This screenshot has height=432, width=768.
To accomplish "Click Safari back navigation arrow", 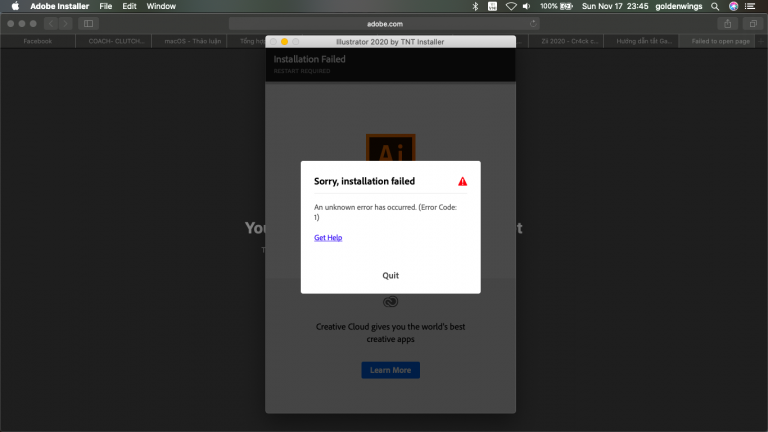I will click(51, 24).
